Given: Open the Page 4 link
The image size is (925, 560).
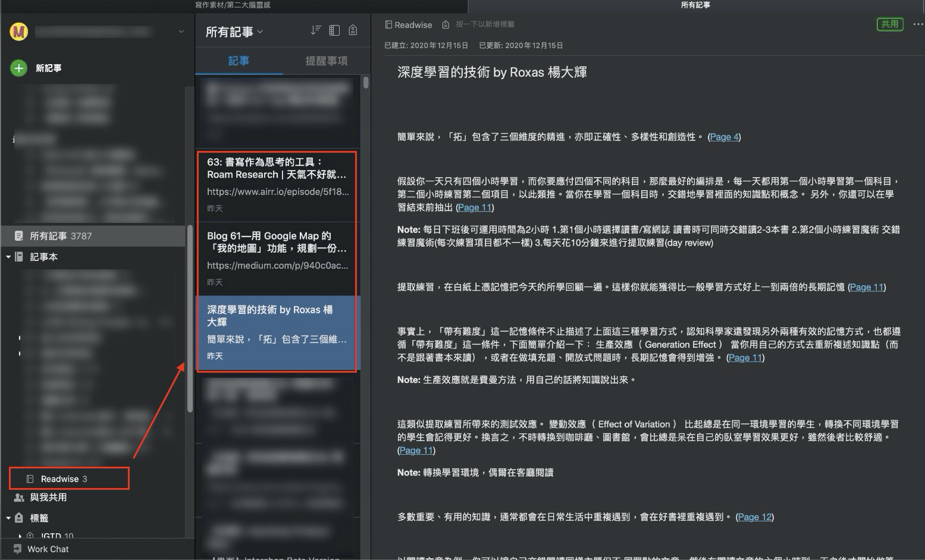Looking at the screenshot, I should pyautogui.click(x=724, y=137).
